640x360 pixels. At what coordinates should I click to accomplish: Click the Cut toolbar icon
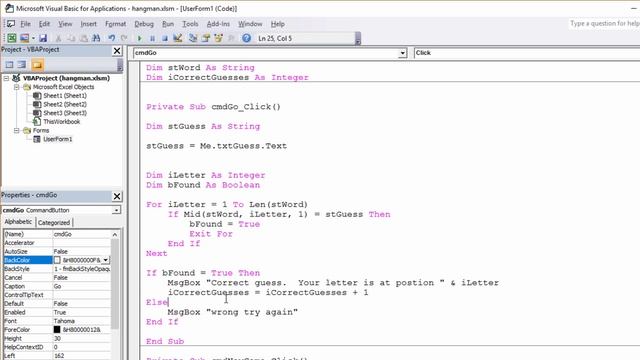coord(58,38)
